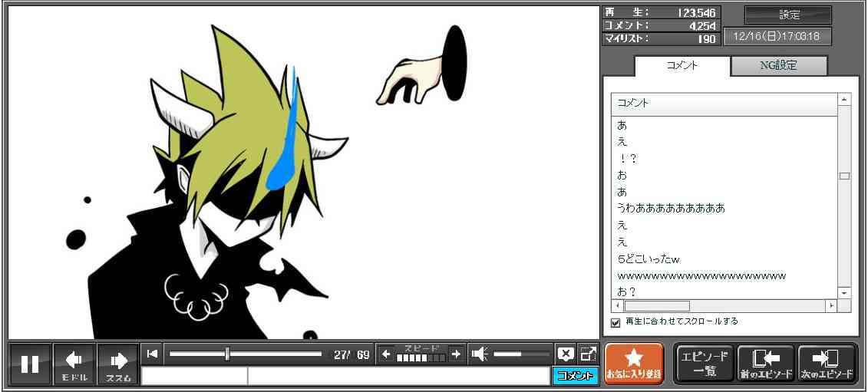Viewport: 868px width, 392px height.
Task: Enable or disable scroll sync checkbox
Action: [x=615, y=322]
